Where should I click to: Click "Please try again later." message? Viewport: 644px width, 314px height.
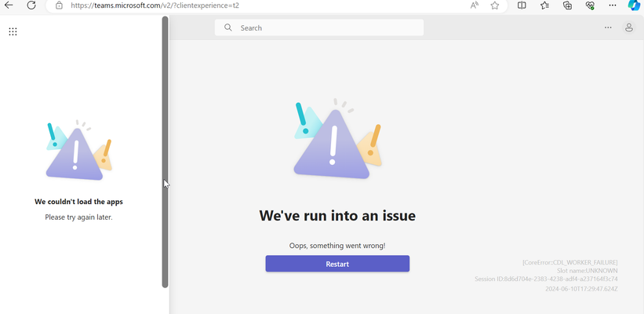click(x=78, y=217)
